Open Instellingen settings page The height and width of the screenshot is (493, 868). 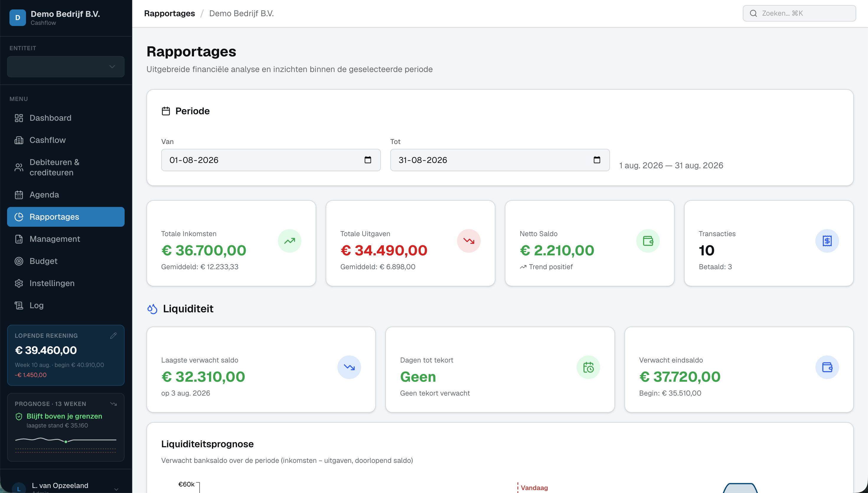[x=66, y=283]
